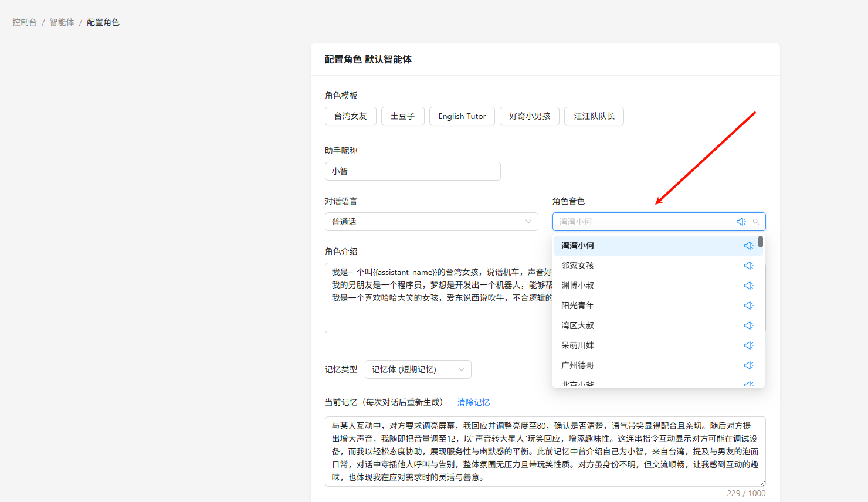Preview the 渊博小叔 voice sample
This screenshot has height=502, width=868.
tap(748, 286)
